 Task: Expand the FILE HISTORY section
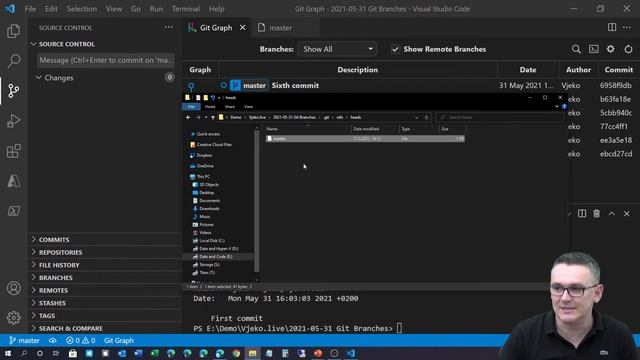pyautogui.click(x=59, y=265)
